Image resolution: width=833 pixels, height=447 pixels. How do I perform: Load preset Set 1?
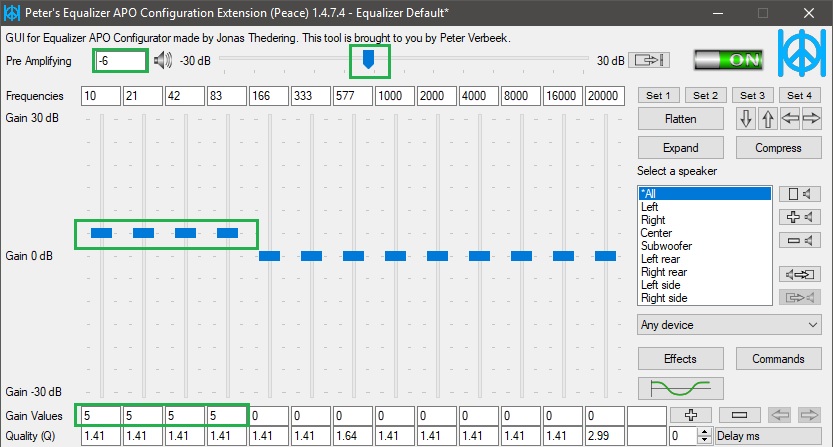658,96
